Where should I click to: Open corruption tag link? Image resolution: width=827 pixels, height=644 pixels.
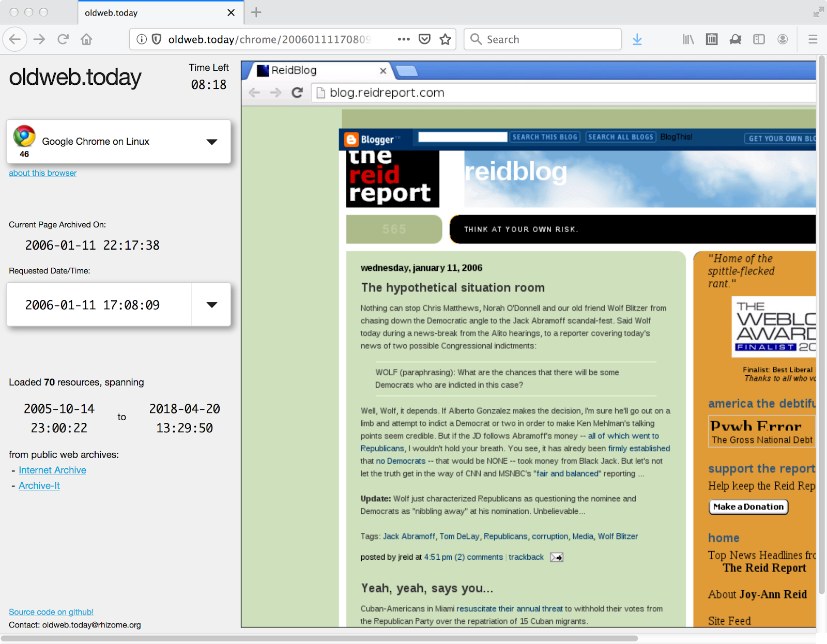[550, 536]
